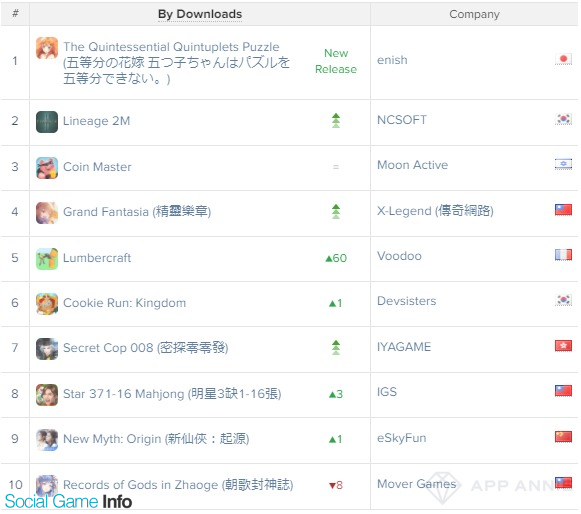Viewport: 581px width, 514px height.
Task: Click the Quintessential Quintuplets Puzzle app icon
Action: [x=47, y=48]
